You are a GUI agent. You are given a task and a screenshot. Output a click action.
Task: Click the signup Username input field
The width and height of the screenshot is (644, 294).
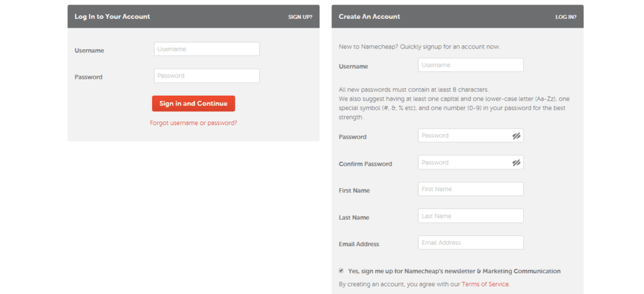470,65
